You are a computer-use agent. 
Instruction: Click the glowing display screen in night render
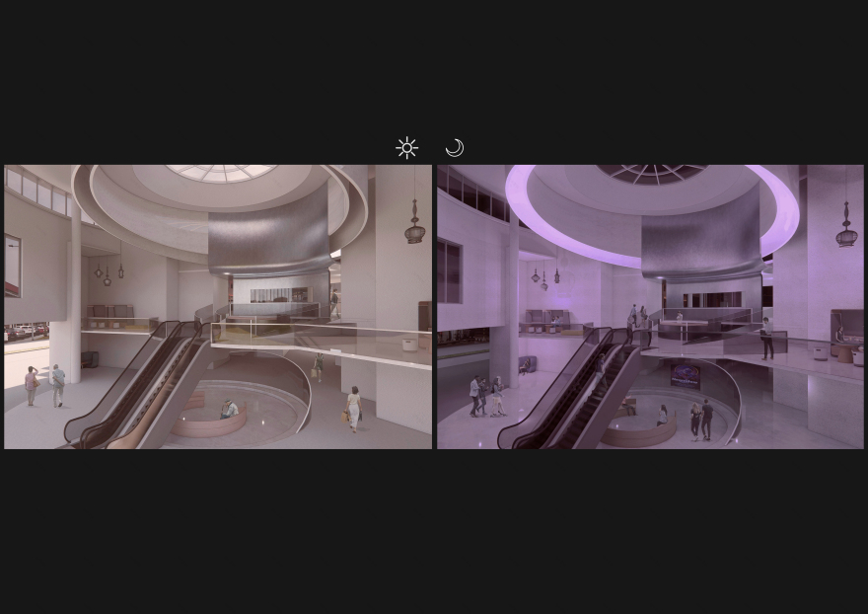tap(685, 375)
